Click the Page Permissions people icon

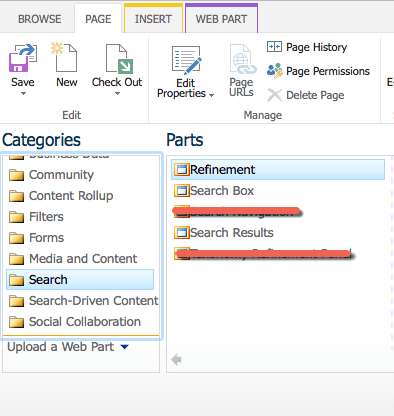click(274, 71)
